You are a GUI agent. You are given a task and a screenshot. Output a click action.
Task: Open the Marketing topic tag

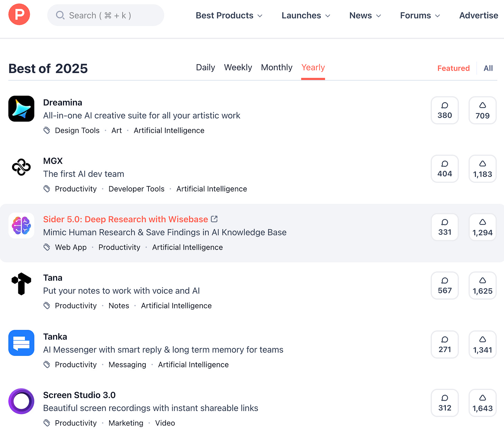tap(126, 423)
